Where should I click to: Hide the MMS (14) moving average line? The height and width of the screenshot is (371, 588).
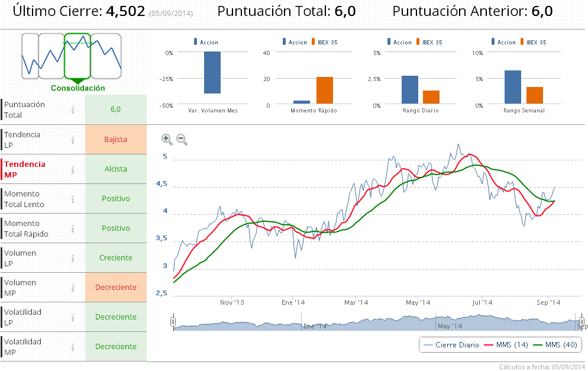point(506,344)
